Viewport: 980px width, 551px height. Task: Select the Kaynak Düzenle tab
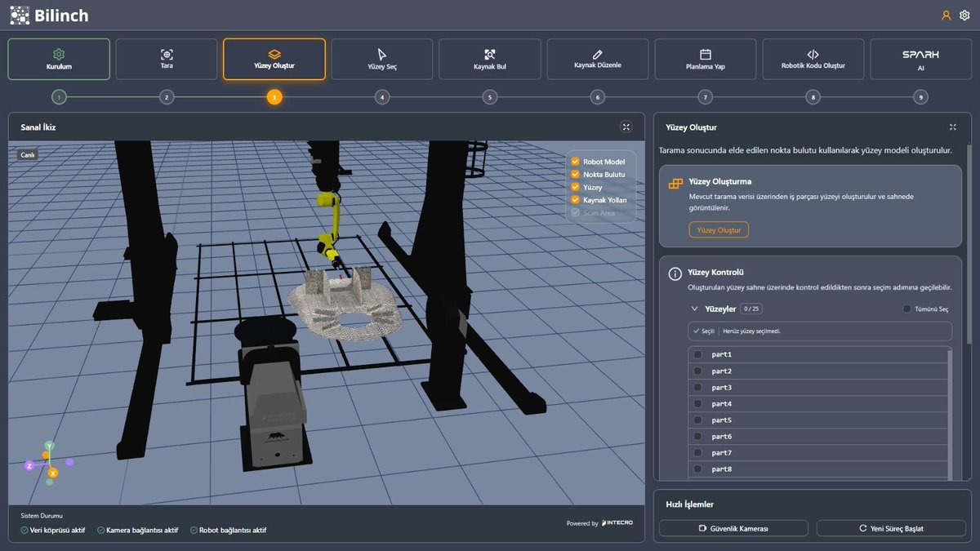[x=598, y=59]
